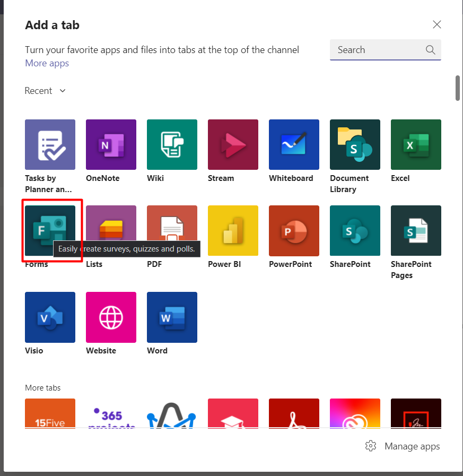This screenshot has width=463, height=476.
Task: Open the More apps link
Action: 47,63
